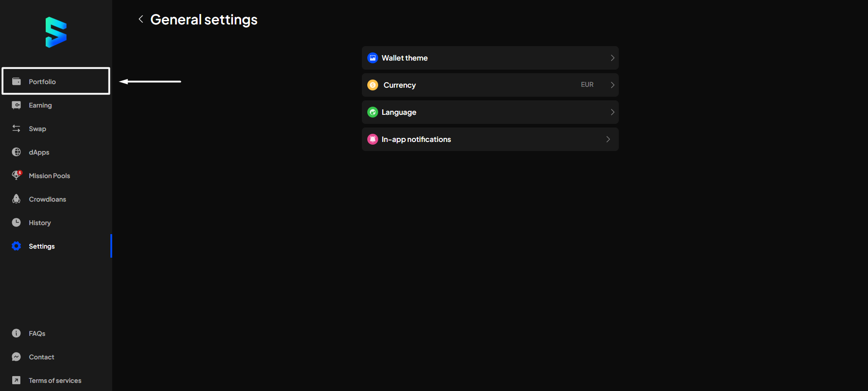Click the dApps globe icon
Viewport: 868px width, 391px height.
tap(16, 152)
